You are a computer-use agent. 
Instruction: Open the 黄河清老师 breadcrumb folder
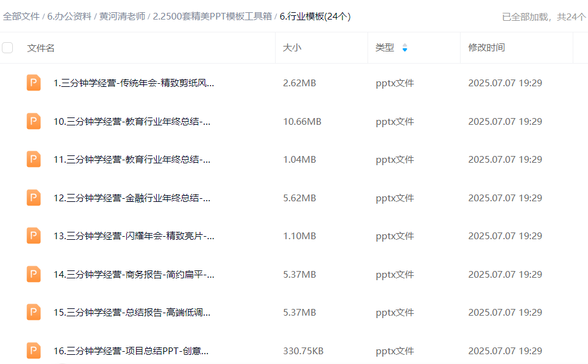coord(122,17)
